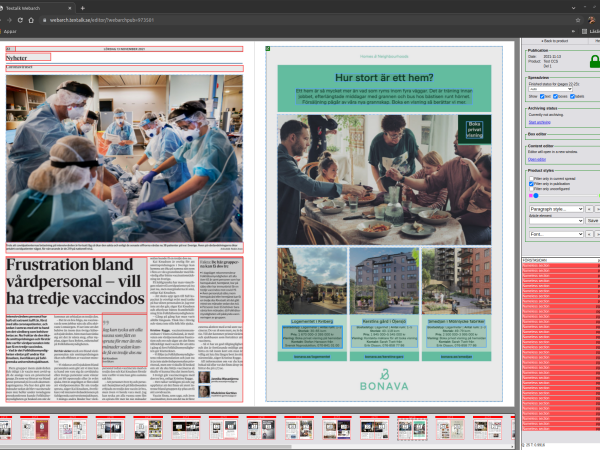
Task: Select the Boka privat visning box
Action: click(x=474, y=130)
